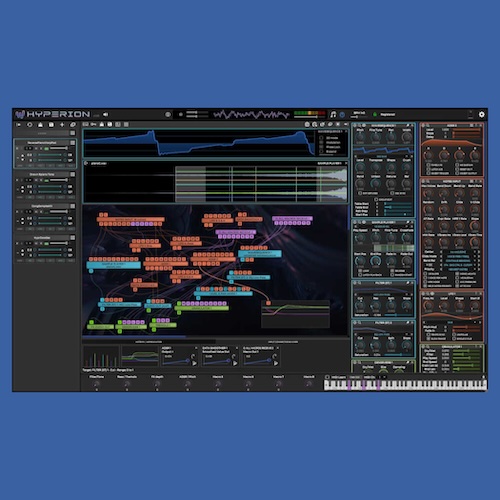Click the Width knob in Wavesequencer module
This screenshot has width=500, height=500.
(407, 137)
